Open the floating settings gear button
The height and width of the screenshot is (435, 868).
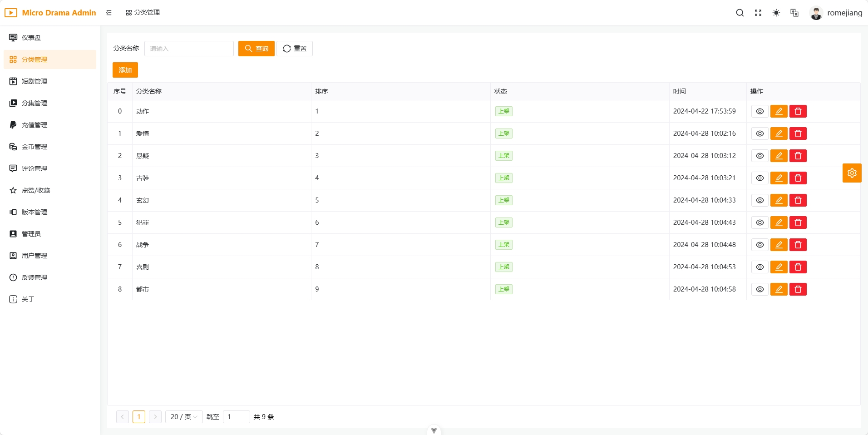click(x=852, y=173)
